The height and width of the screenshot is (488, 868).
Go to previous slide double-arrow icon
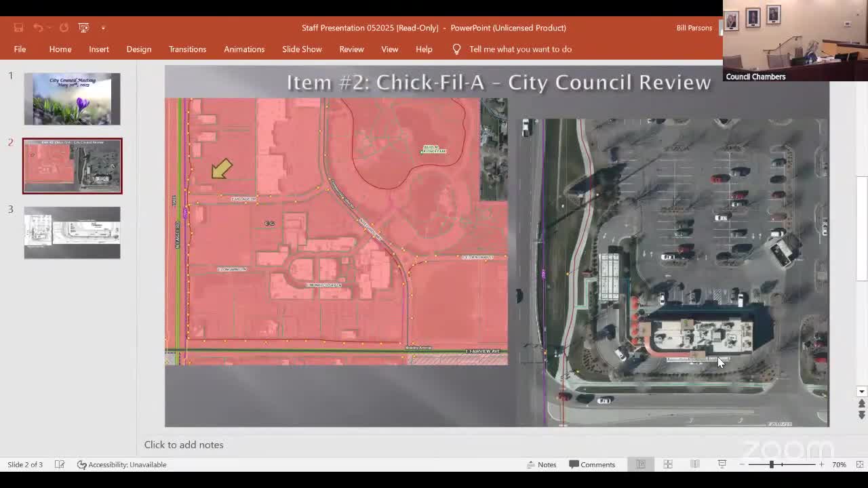click(x=862, y=404)
